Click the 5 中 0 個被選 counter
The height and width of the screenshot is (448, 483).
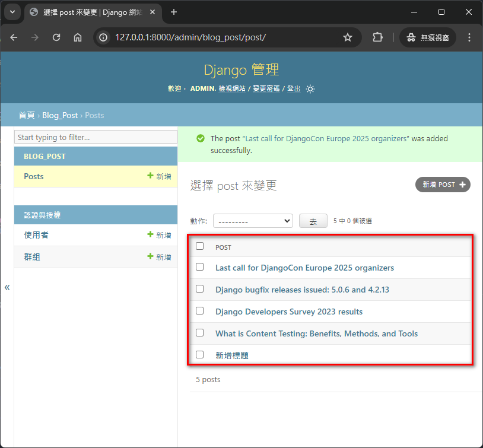(352, 221)
